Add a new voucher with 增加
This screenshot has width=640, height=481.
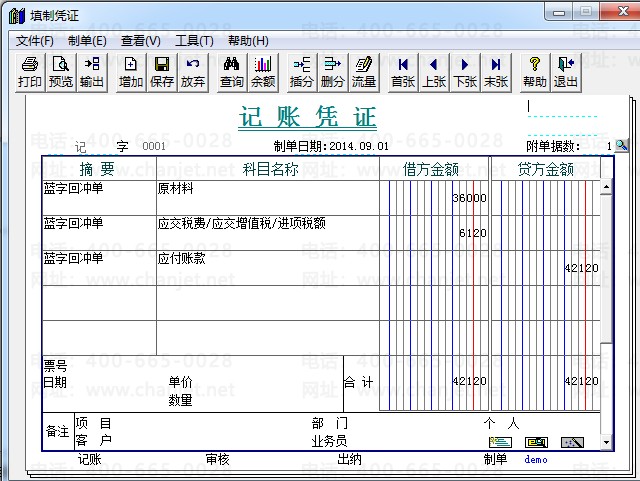tap(131, 72)
